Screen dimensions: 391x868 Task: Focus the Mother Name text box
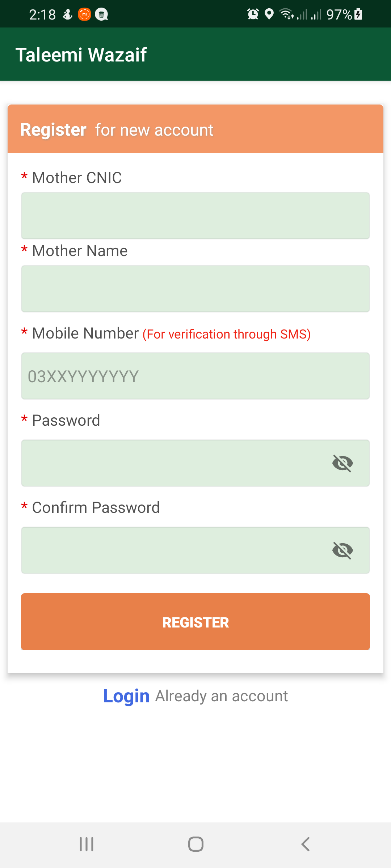coord(195,289)
